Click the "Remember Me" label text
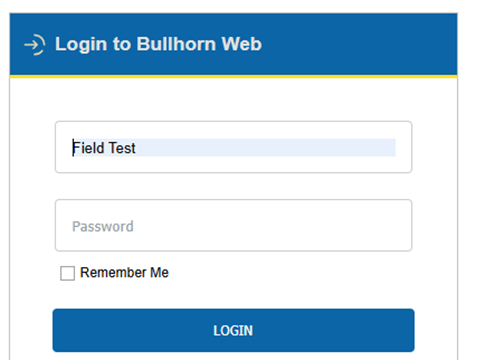The image size is (485, 360). pos(124,273)
